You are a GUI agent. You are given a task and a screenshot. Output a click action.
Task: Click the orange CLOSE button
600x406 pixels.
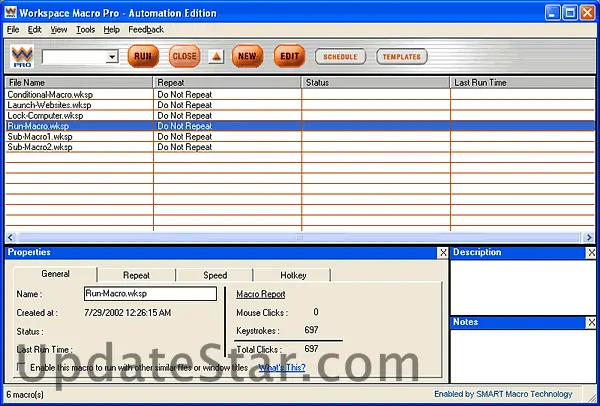[184, 56]
